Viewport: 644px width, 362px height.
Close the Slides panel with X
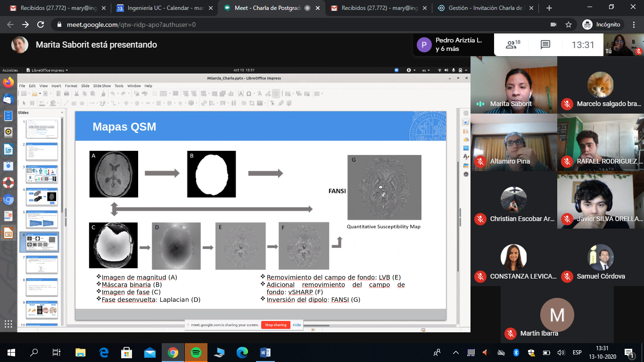[62, 113]
